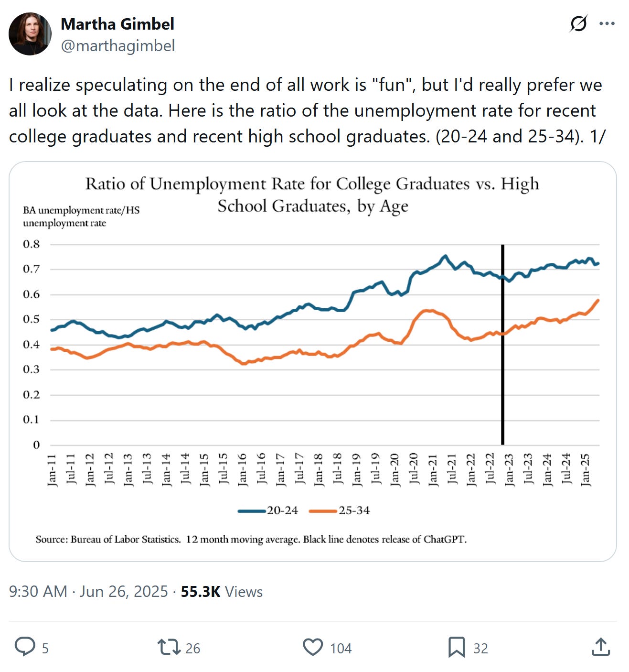Viewport: 629px width, 672px height.
Task: Click the reply speech bubble icon
Action: coord(25,647)
